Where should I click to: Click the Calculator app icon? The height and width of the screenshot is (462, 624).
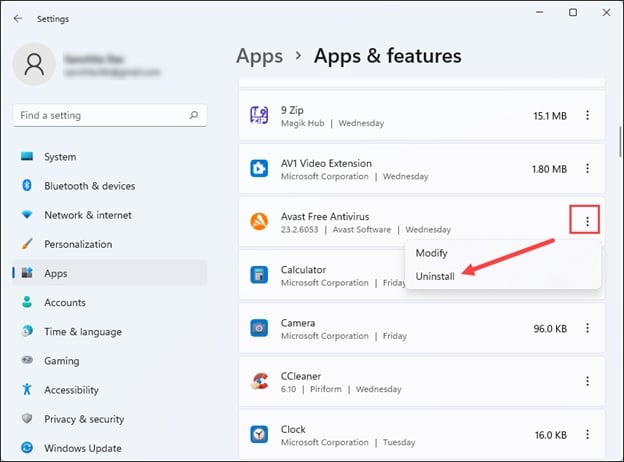259,275
